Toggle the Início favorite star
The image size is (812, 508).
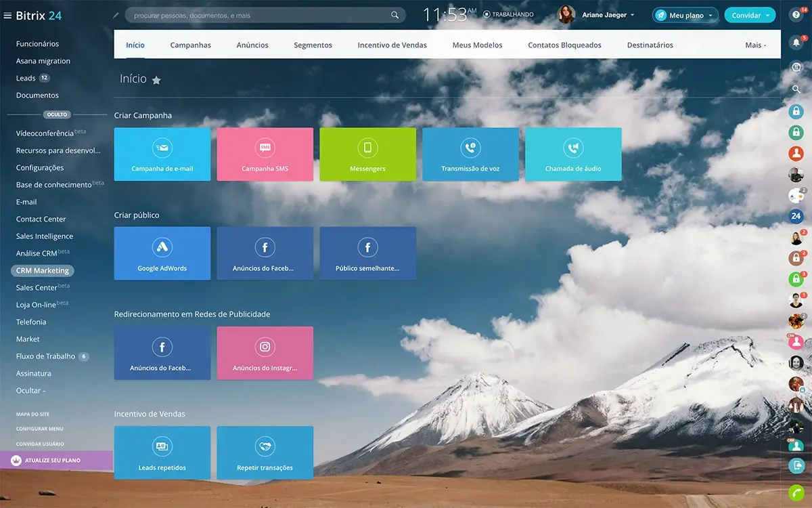coord(156,80)
